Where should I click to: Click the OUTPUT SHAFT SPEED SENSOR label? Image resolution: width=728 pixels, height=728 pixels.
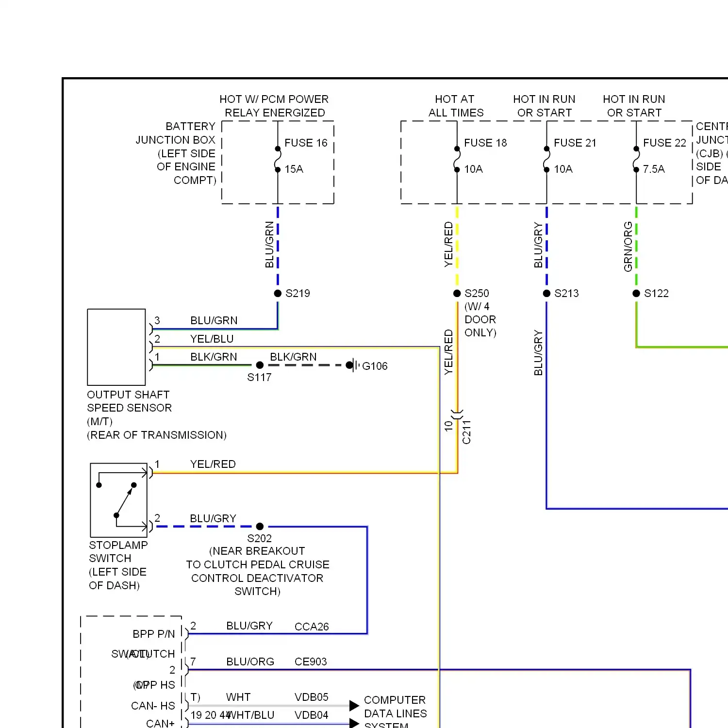click(156, 414)
